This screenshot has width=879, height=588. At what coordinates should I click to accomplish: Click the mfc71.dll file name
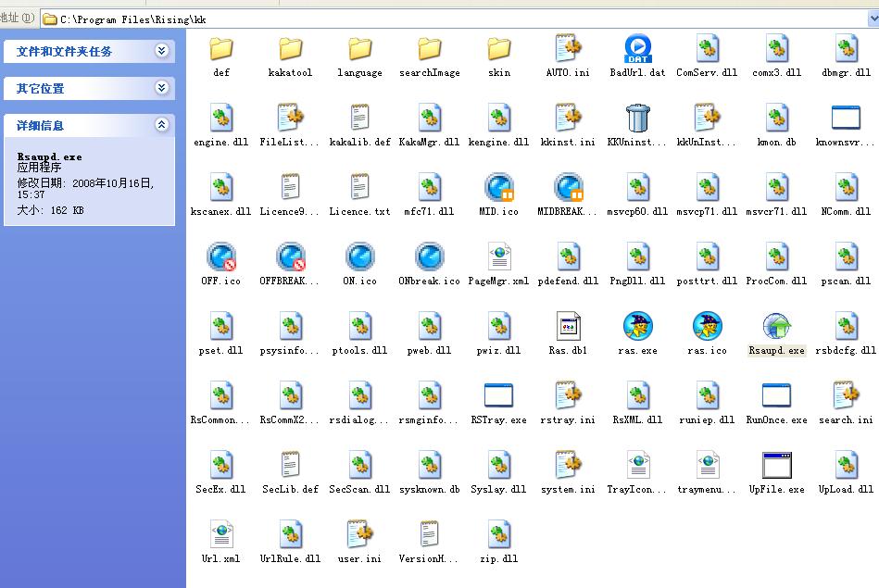click(x=430, y=211)
